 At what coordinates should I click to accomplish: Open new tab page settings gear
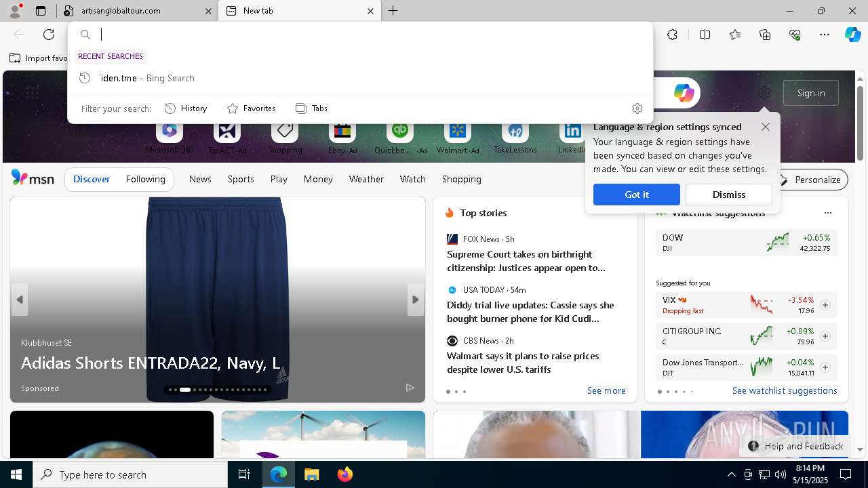[764, 93]
